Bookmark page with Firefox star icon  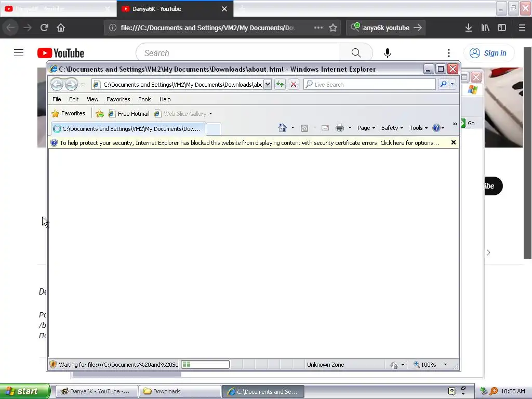333,28
